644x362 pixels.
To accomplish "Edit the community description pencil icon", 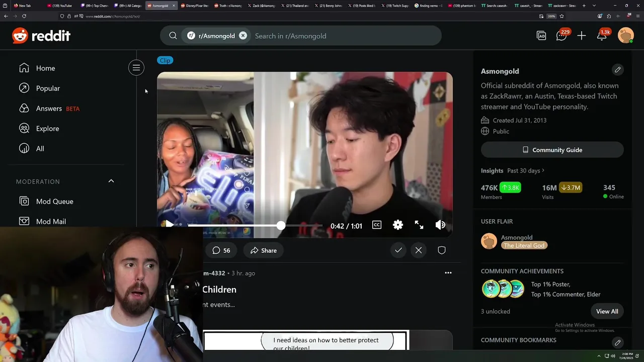I will [x=618, y=69].
